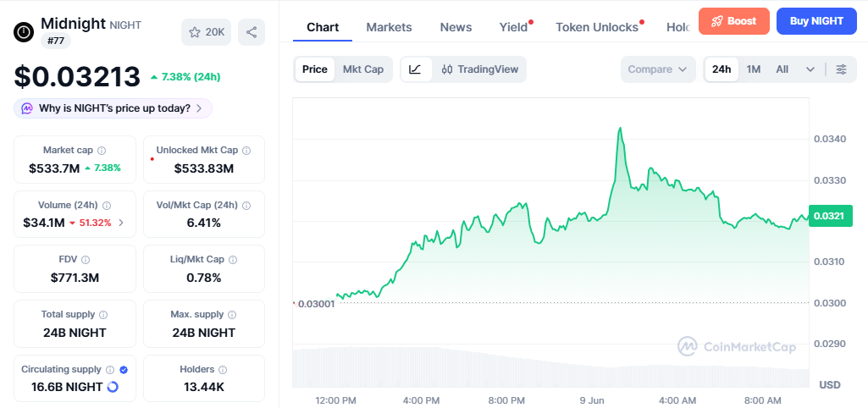Add Midnight to watchlist via star button
The image size is (868, 408).
(x=206, y=32)
